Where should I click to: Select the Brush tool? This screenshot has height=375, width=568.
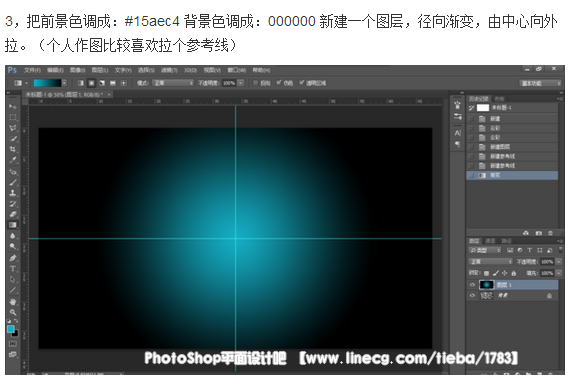(x=13, y=182)
